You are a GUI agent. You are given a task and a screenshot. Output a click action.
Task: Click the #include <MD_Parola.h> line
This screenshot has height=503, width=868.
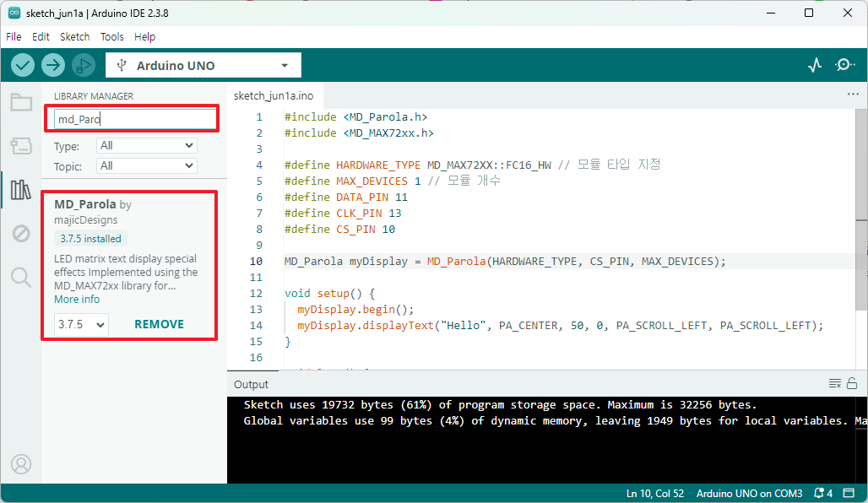click(356, 116)
